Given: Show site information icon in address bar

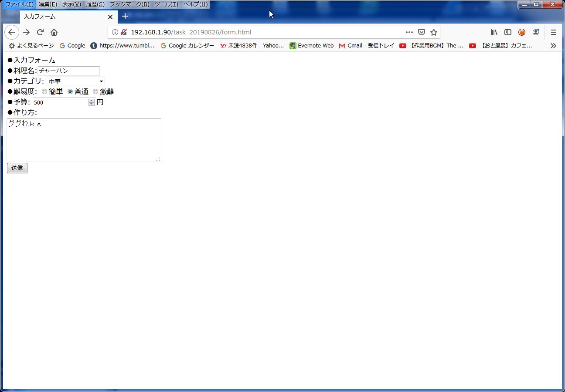Looking at the screenshot, I should point(115,32).
